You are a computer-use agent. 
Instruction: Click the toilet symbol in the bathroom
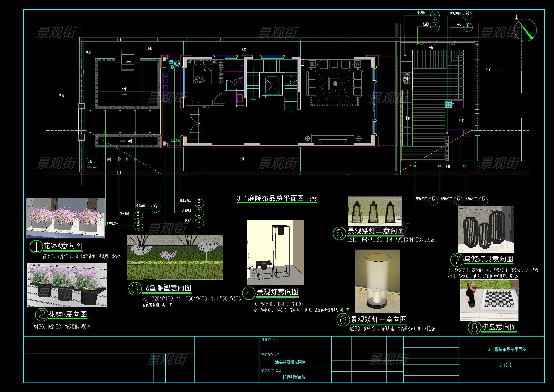click(239, 81)
